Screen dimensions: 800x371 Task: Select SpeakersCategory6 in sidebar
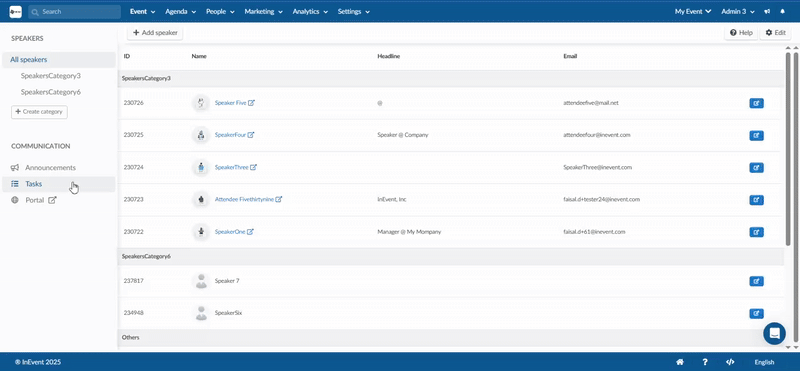click(51, 92)
